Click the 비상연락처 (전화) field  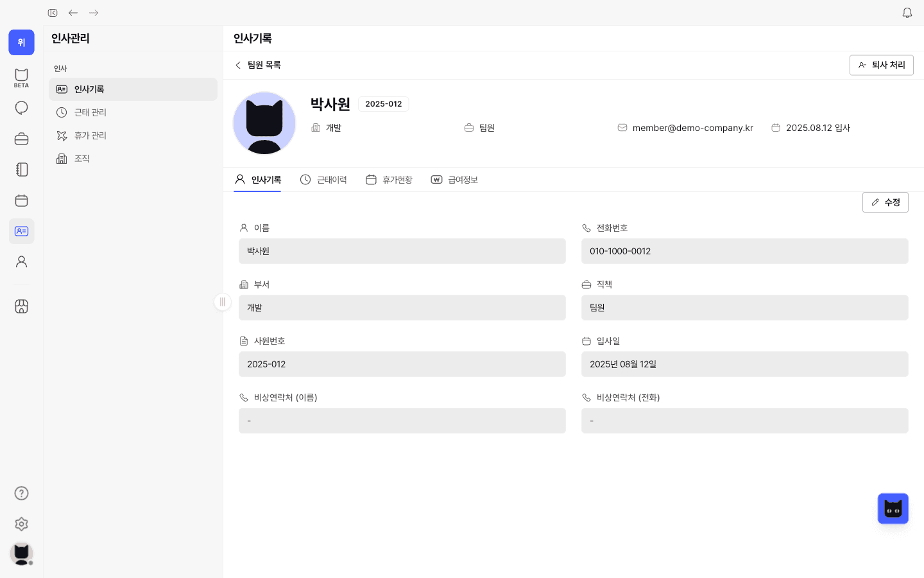[745, 421]
